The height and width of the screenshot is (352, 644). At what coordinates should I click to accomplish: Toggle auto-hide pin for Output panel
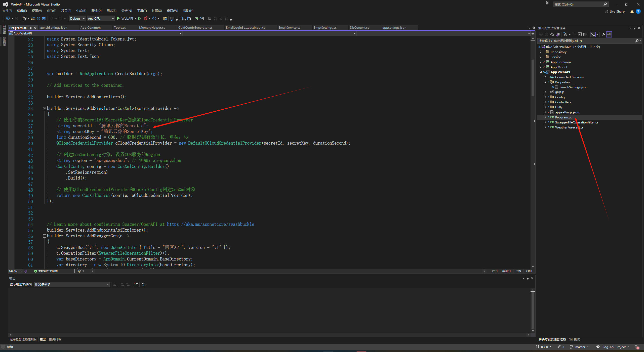[x=528, y=278]
